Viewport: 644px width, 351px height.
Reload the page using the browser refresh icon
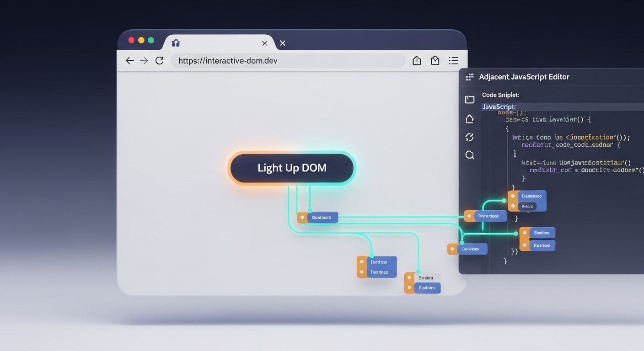click(x=159, y=61)
